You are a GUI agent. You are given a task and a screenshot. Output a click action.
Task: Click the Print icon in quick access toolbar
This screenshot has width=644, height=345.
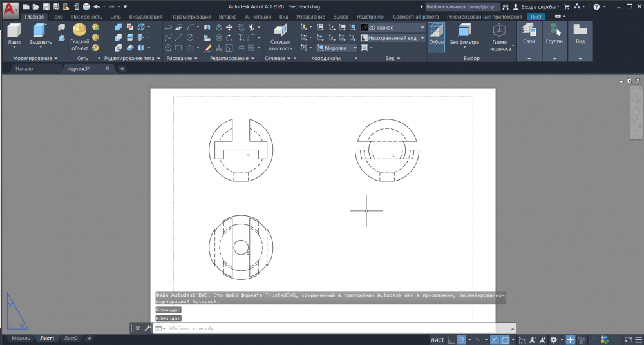click(86, 6)
